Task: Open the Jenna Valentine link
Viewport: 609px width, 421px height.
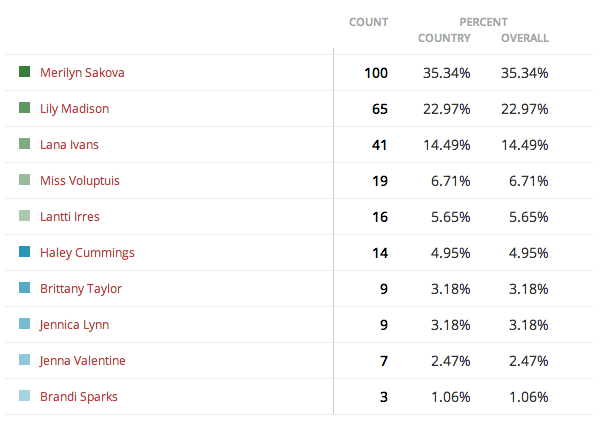Action: tap(82, 360)
